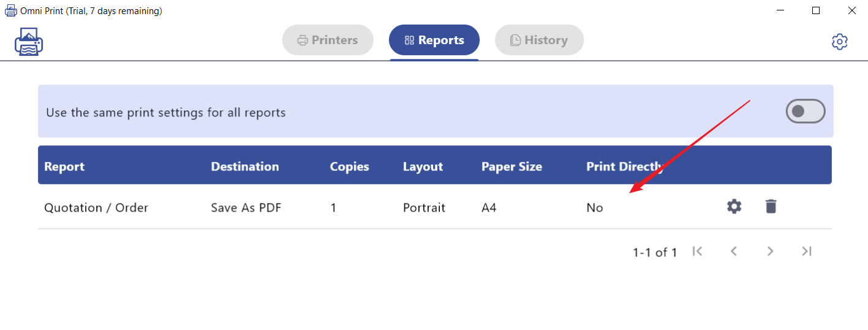Screen dimensions: 868x330
Task: Click the Report column header
Action: 64,167
